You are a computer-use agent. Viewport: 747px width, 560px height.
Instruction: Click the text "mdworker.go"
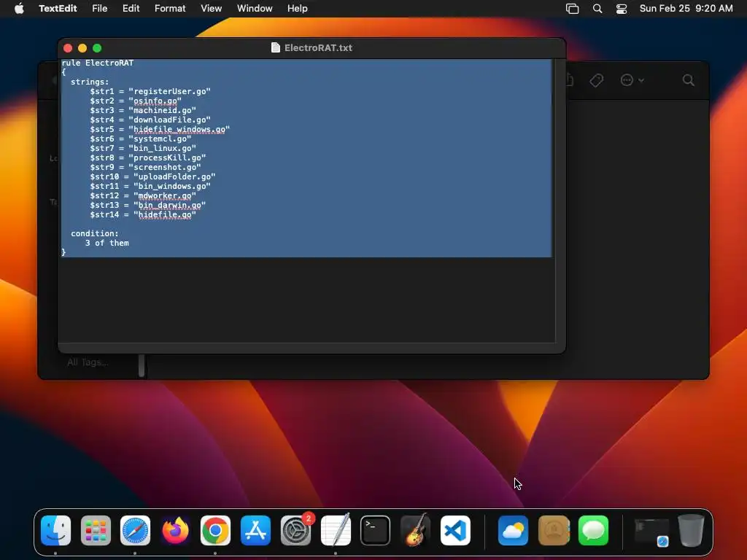coord(165,195)
